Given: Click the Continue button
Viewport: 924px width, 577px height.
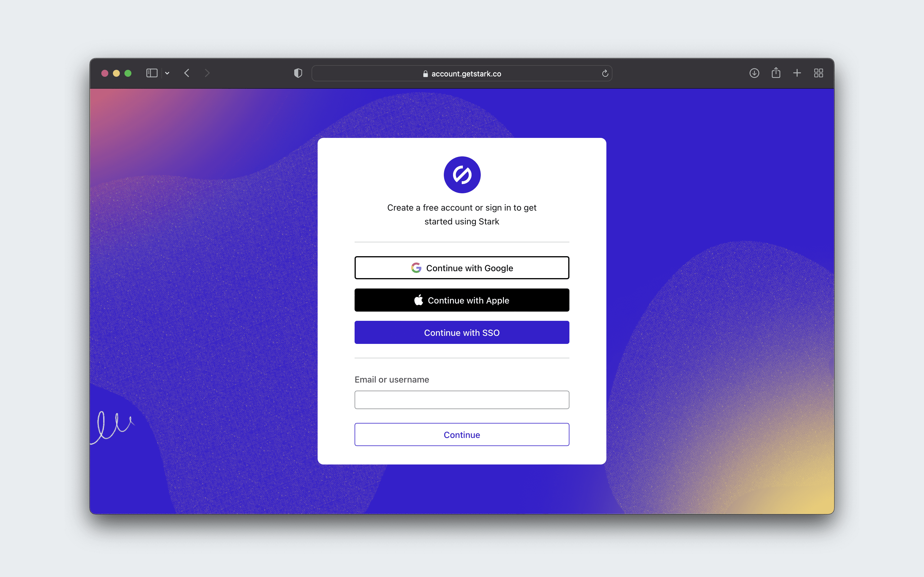Looking at the screenshot, I should (462, 435).
